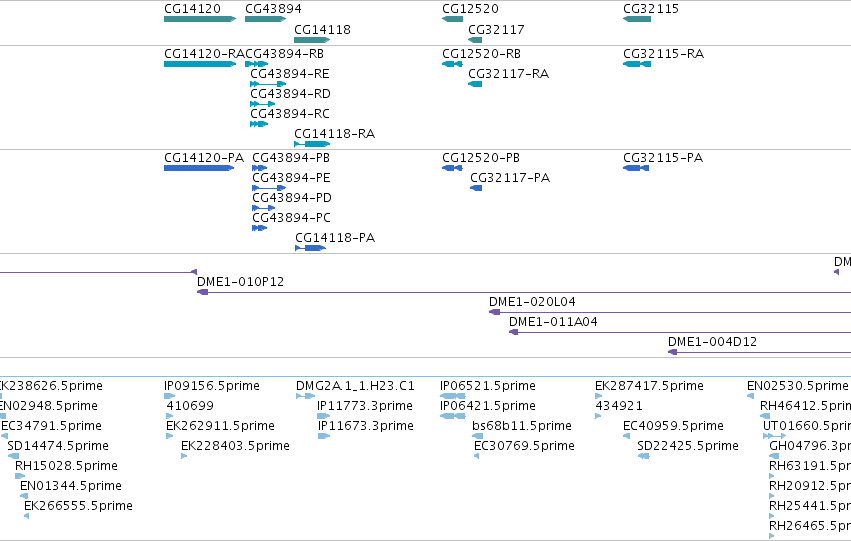Click protein CG14118-PA
The width and height of the screenshot is (851, 541).
[310, 248]
